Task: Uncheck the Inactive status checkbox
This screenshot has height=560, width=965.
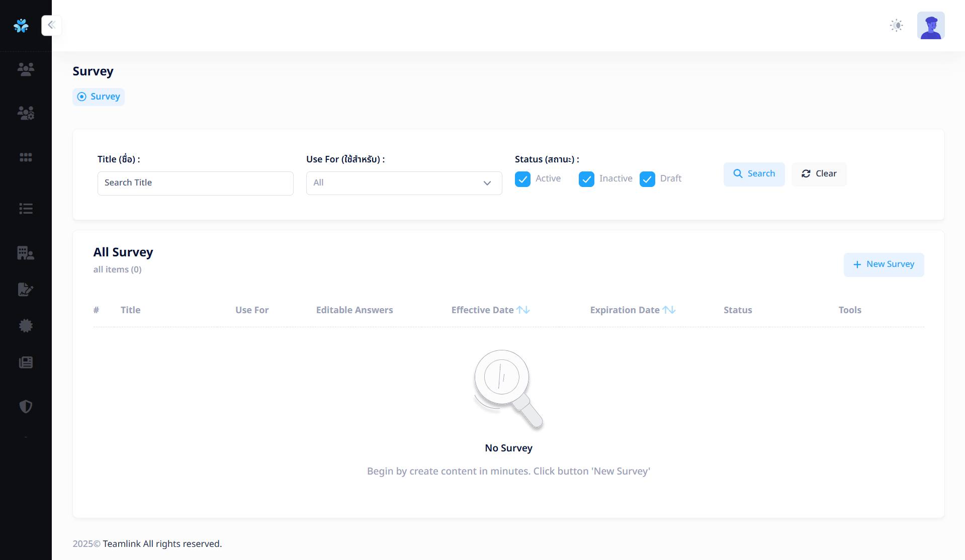Action: tap(586, 179)
